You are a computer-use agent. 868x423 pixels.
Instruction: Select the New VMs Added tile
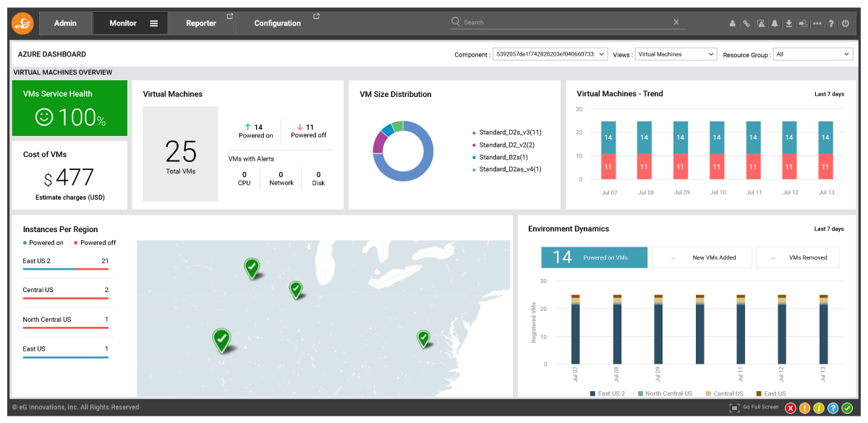click(702, 257)
